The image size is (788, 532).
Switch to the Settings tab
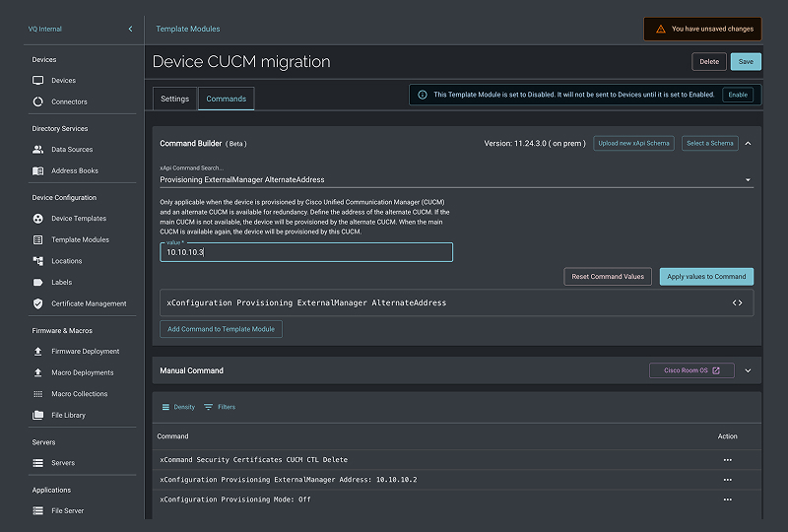click(174, 99)
